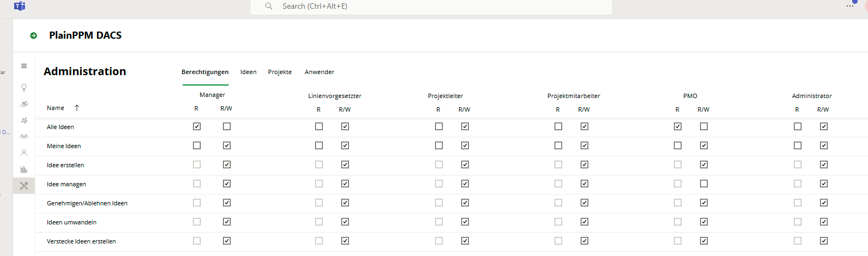The width and height of the screenshot is (868, 256).
Task: Open the Teams more options ellipsis
Action: coord(850,6)
